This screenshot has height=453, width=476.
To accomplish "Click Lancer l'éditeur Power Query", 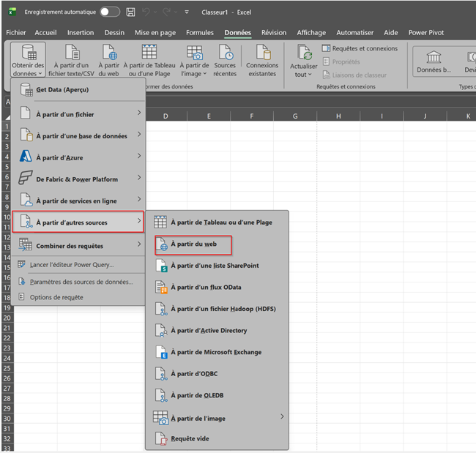I will (x=71, y=264).
